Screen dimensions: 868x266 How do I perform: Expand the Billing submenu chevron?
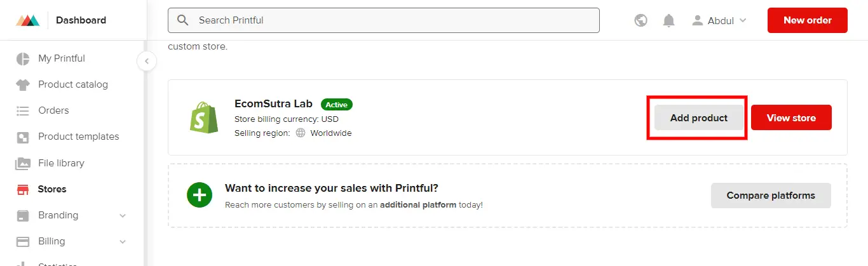(123, 242)
